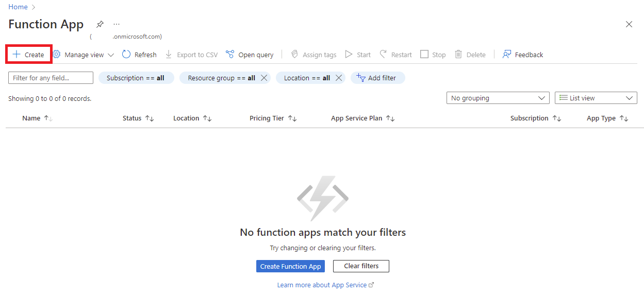Click the Restart toolbar button

coord(395,55)
